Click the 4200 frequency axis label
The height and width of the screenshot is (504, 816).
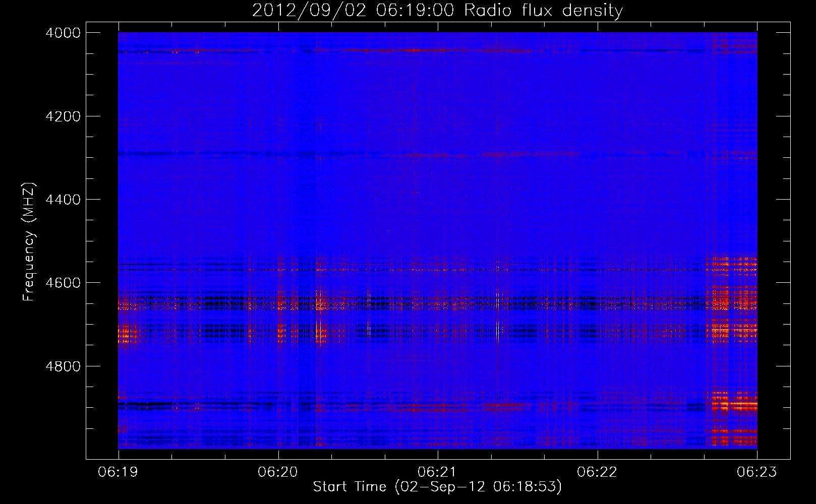[63, 116]
